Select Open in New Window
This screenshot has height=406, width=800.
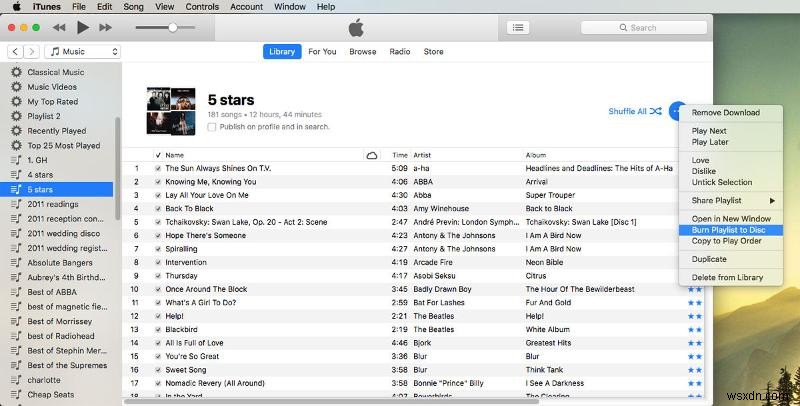(x=731, y=219)
